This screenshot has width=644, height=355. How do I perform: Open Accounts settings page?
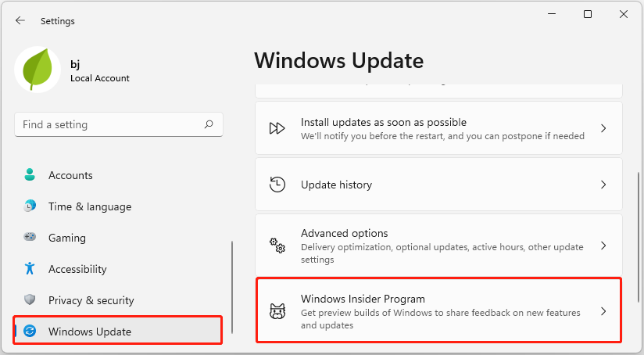pyautogui.click(x=70, y=175)
